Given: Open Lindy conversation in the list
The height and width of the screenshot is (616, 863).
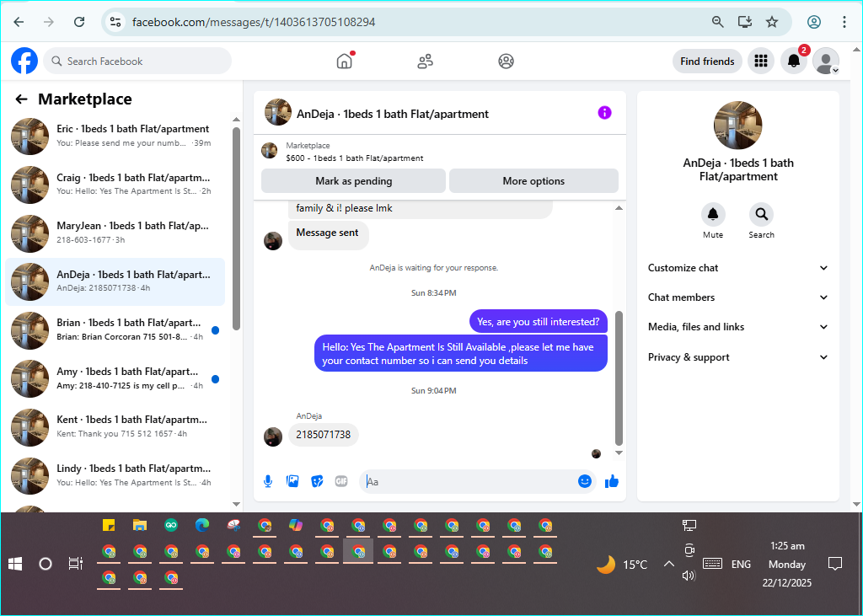Looking at the screenshot, I should click(115, 475).
